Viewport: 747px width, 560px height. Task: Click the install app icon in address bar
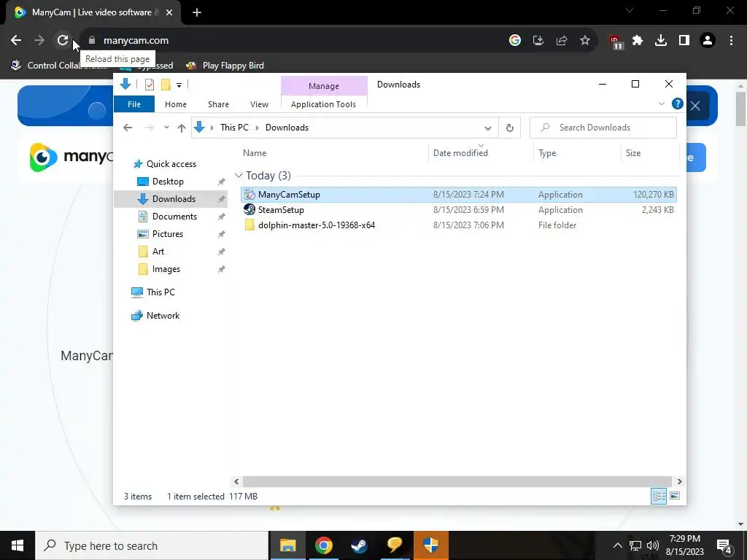click(x=538, y=41)
